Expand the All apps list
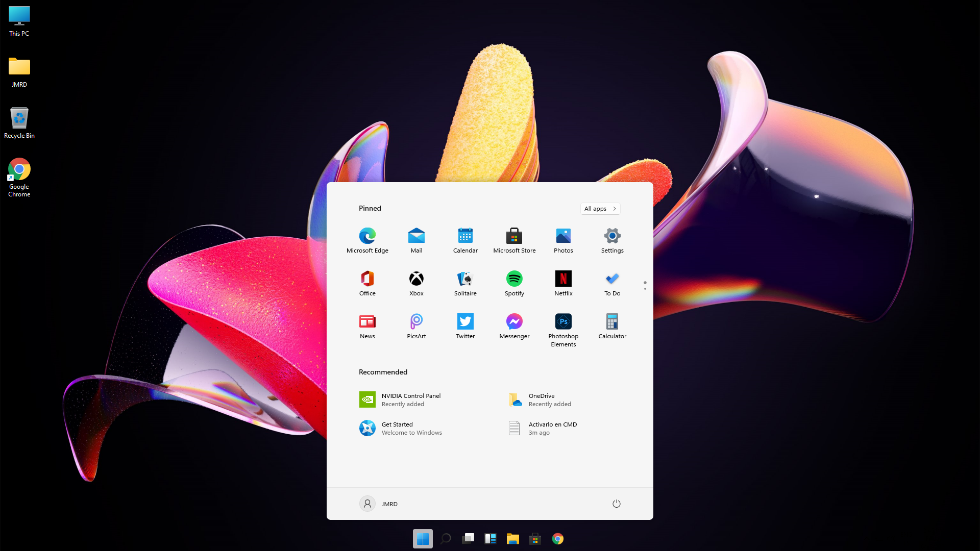Screen dimensions: 980x551 tap(600, 209)
